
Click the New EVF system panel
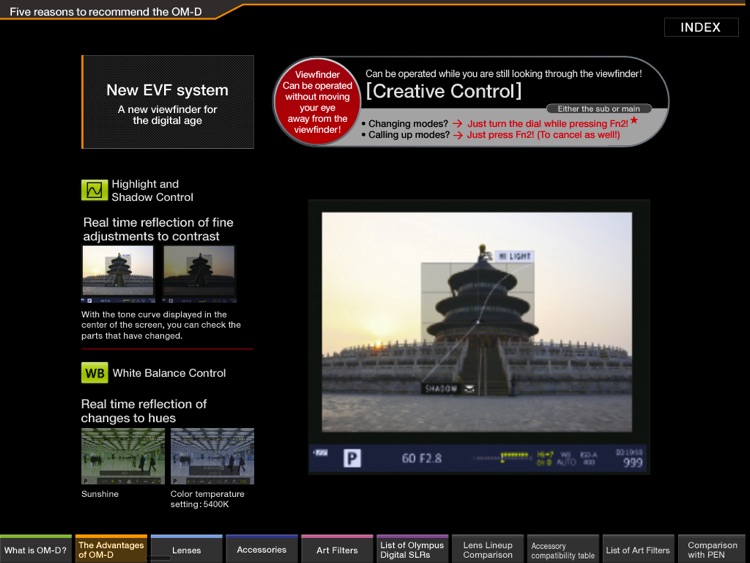click(x=167, y=102)
